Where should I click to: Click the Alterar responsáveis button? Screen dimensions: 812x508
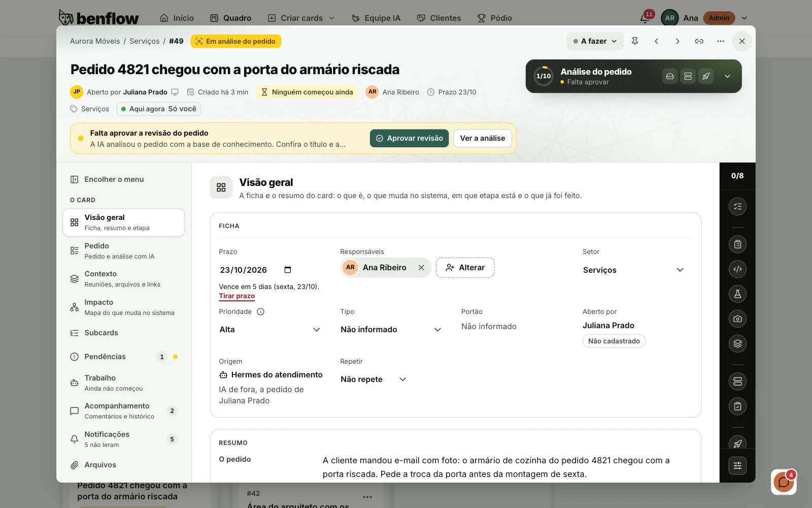465,268
